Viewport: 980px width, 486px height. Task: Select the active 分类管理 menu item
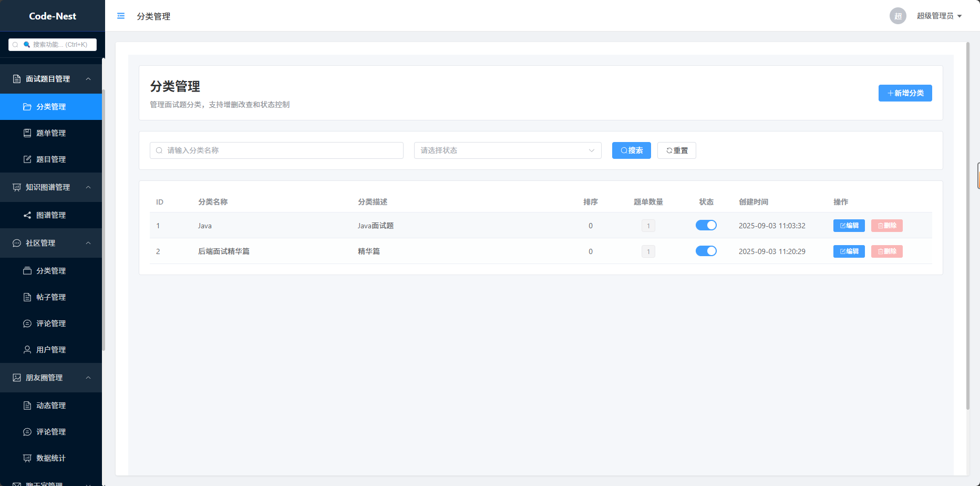pyautogui.click(x=51, y=107)
